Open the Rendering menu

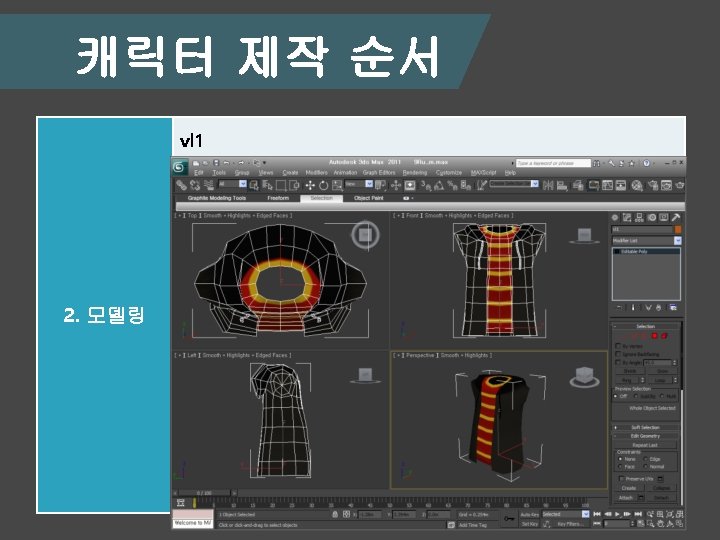coord(415,173)
